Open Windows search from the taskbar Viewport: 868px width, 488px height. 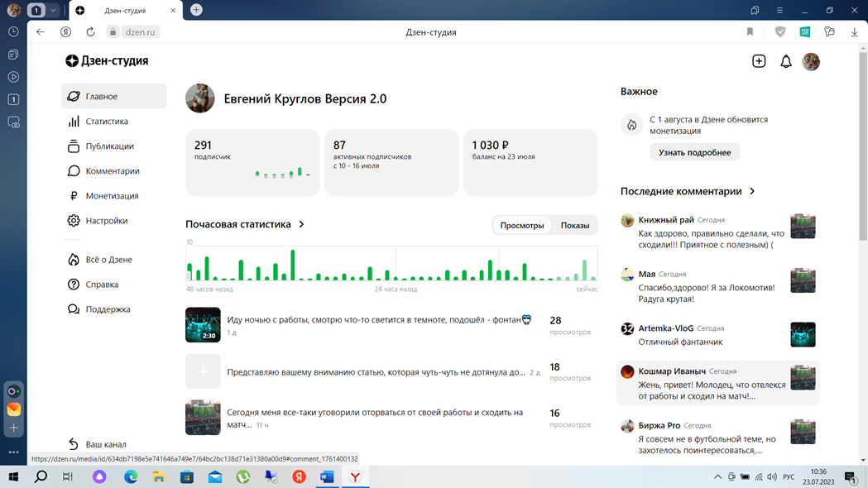(x=41, y=476)
